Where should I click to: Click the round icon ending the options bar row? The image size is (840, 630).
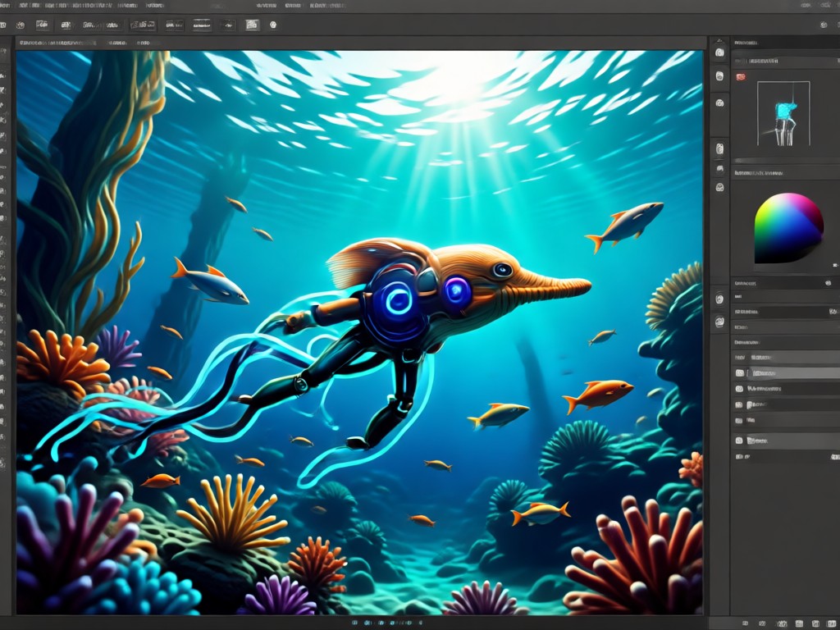272,25
